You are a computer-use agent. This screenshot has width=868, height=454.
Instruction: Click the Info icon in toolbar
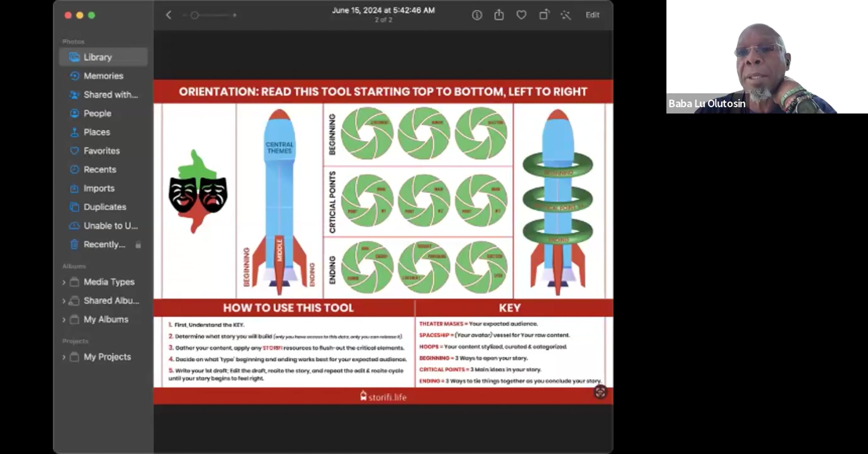click(477, 15)
